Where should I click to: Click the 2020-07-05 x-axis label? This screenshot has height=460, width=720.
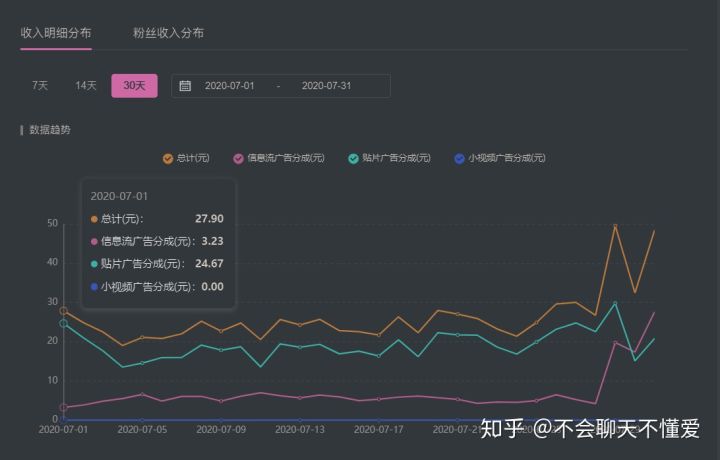click(142, 430)
